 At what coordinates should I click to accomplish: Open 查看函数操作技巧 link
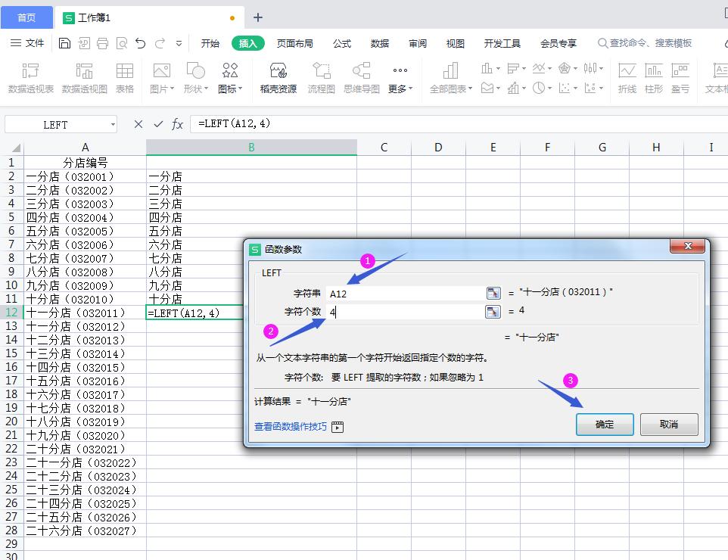[290, 426]
